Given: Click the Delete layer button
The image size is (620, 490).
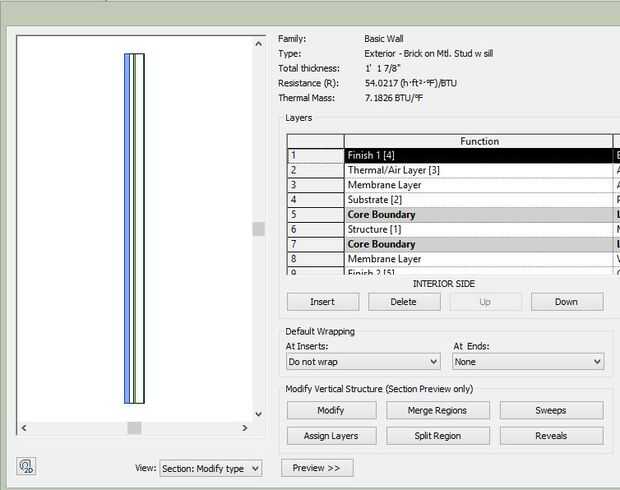Looking at the screenshot, I should coord(404,302).
